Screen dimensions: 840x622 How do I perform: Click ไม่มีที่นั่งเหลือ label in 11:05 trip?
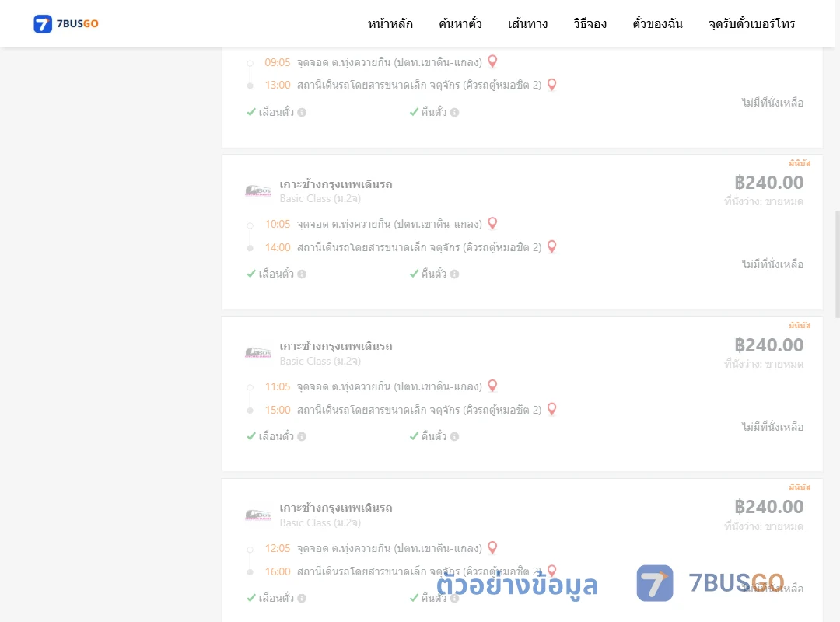(772, 426)
